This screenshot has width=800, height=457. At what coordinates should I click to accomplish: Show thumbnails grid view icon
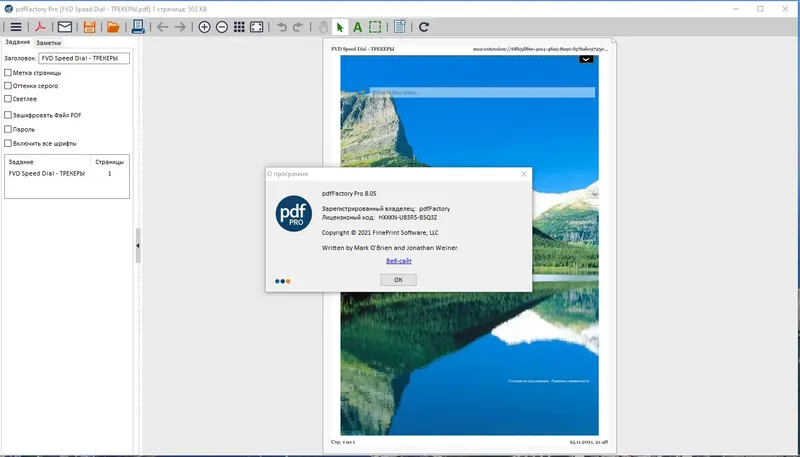coord(239,27)
